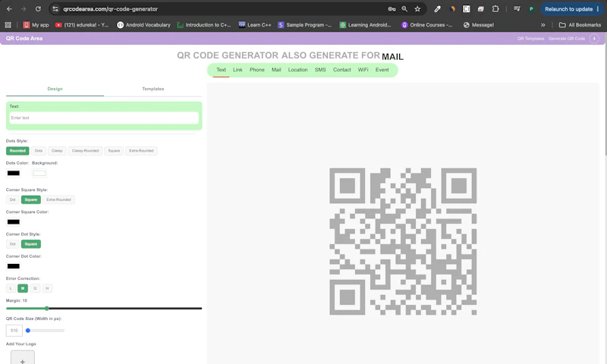Switch to the Contact QR type tab
607x364 pixels.
pos(342,70)
